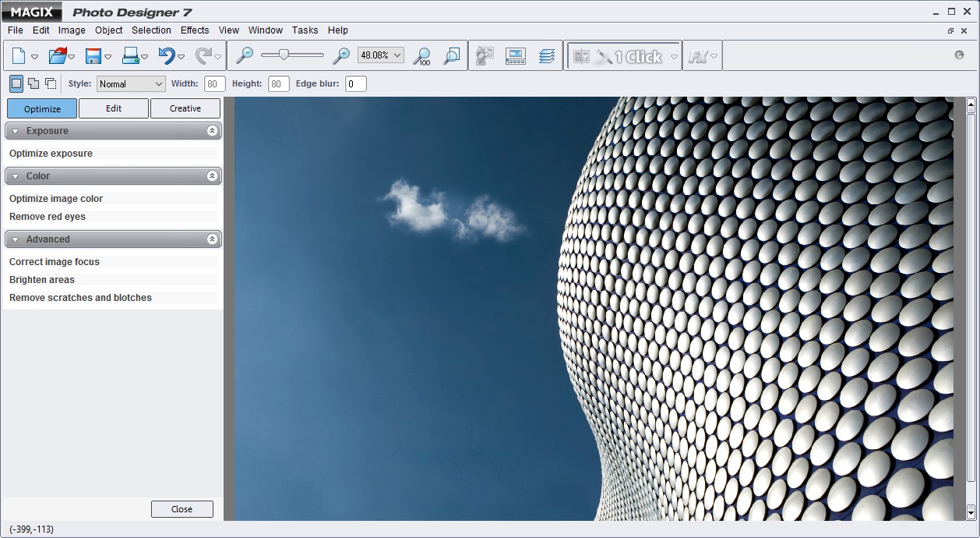Expand the Save dropdown arrow
Viewport: 980px width, 538px height.
108,57
